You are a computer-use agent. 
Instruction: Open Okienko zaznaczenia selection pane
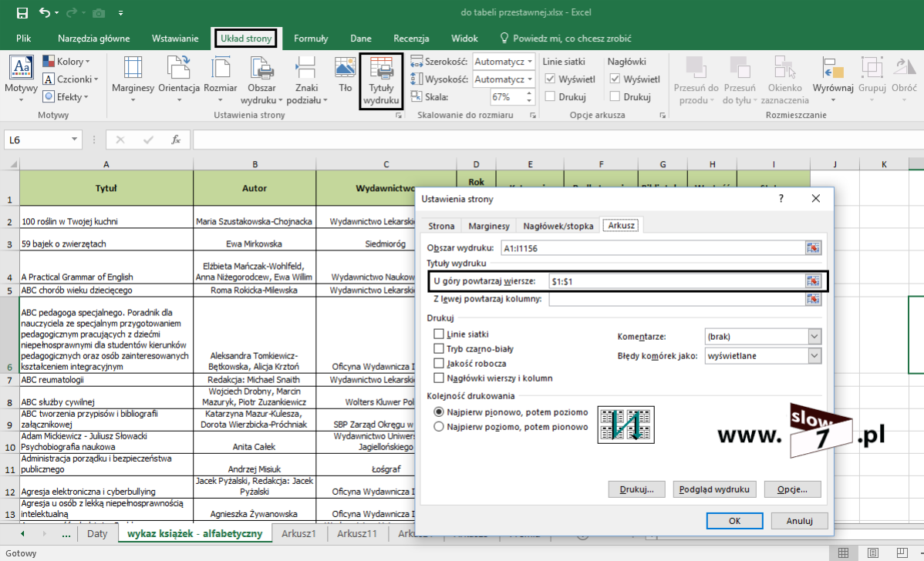784,81
